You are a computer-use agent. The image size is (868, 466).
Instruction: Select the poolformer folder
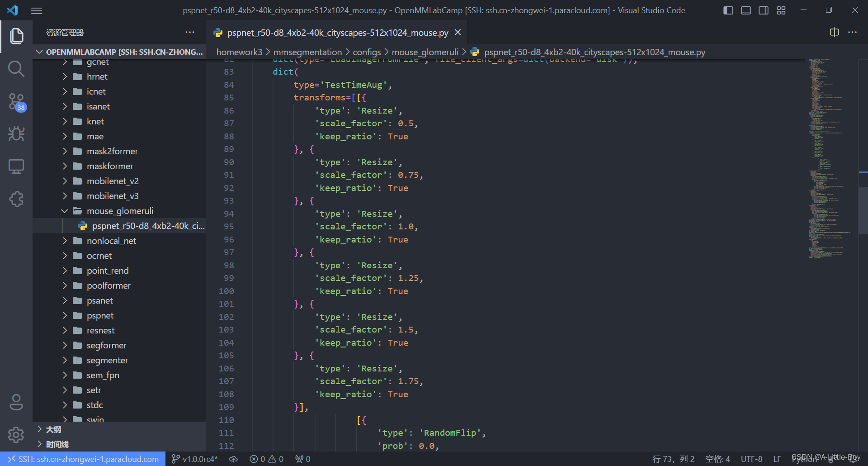[x=119, y=285]
